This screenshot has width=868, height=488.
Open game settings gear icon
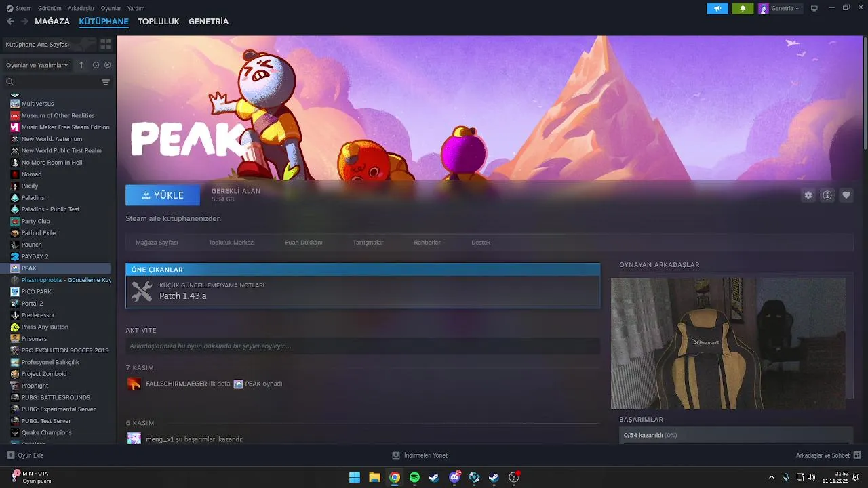808,195
